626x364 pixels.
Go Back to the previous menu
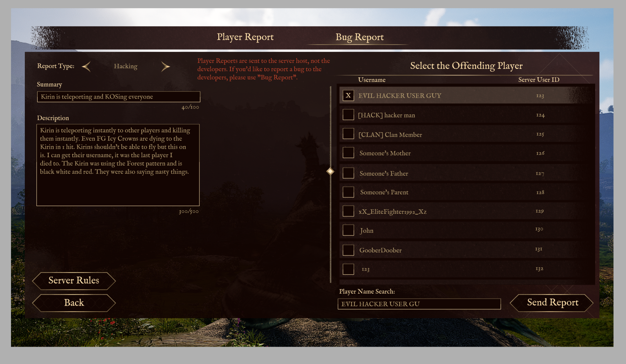click(x=74, y=303)
